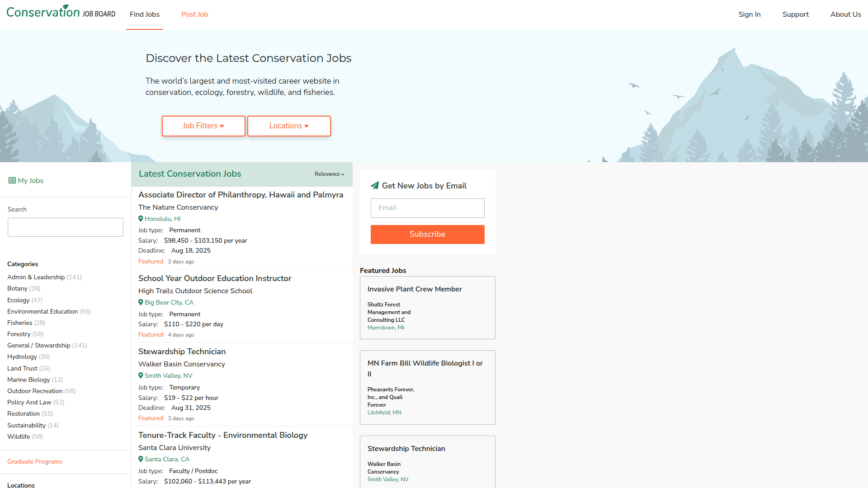Viewport: 868px width, 488px height.
Task: Click the Big Bear City, CA location link
Action: [169, 302]
